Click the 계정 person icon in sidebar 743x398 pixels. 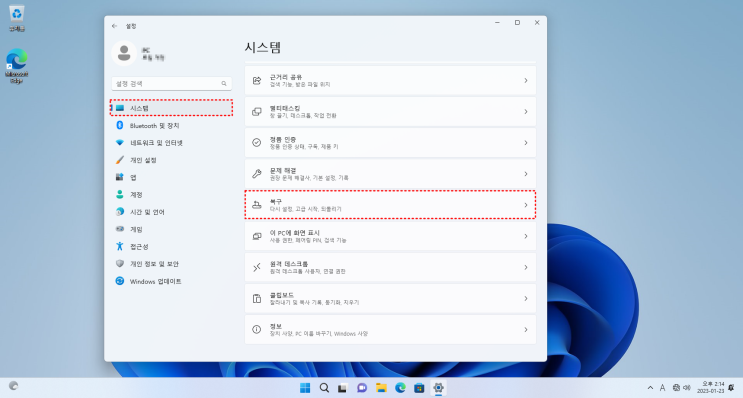click(x=120, y=194)
